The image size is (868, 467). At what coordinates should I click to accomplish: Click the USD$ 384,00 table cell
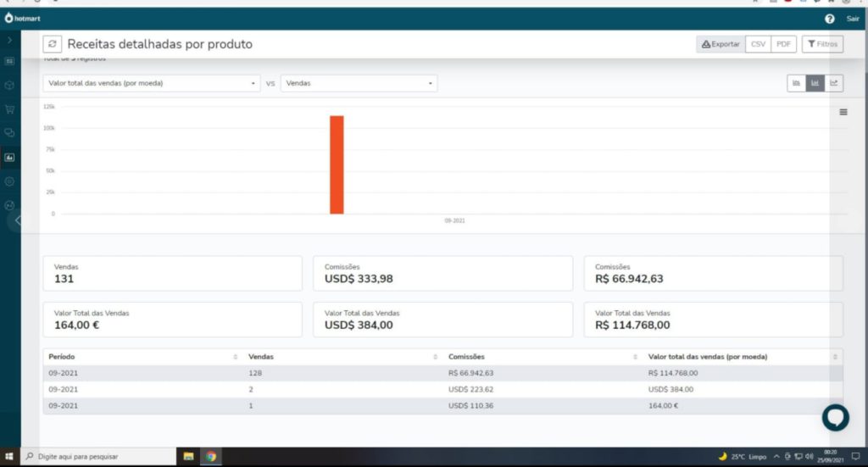coord(670,390)
